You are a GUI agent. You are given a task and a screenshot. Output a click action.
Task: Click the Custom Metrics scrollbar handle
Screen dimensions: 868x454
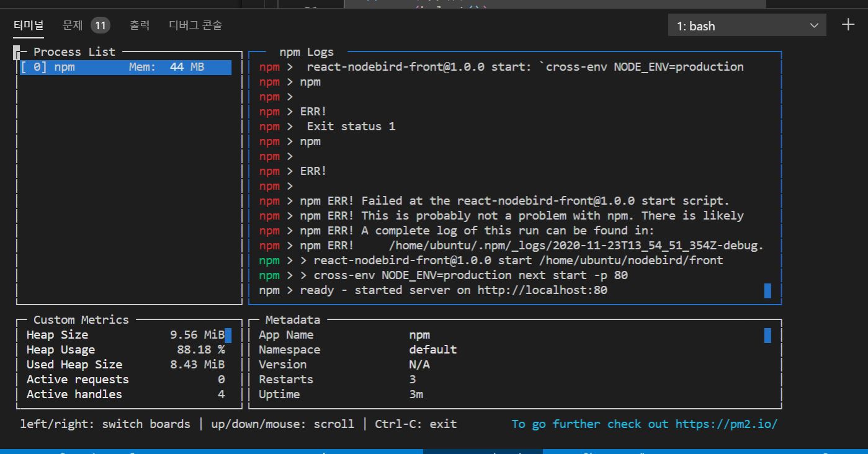click(228, 336)
